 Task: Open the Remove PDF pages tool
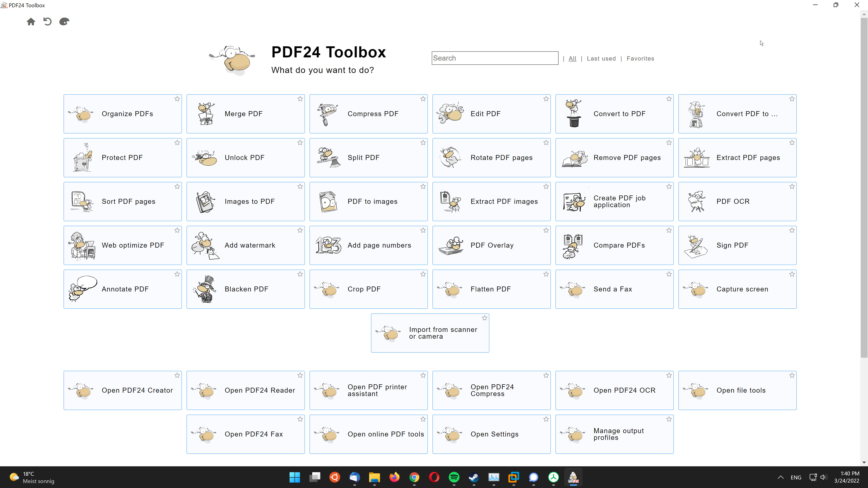(615, 158)
